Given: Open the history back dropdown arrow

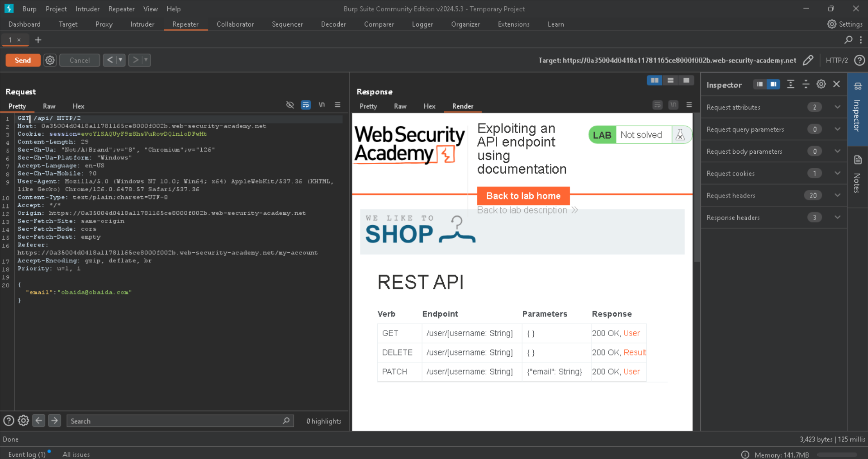Looking at the screenshot, I should click(x=120, y=60).
